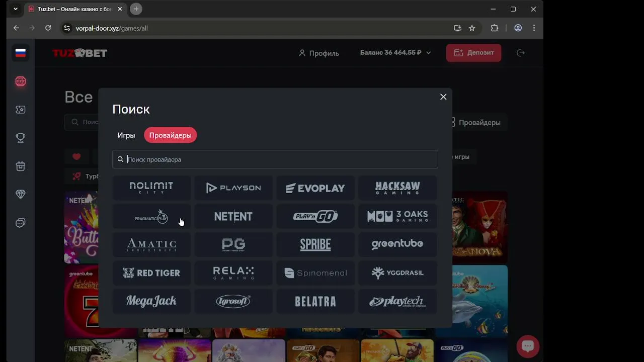Open the live casino sidebar icon
Viewport: 644px width, 362px height.
(x=21, y=110)
